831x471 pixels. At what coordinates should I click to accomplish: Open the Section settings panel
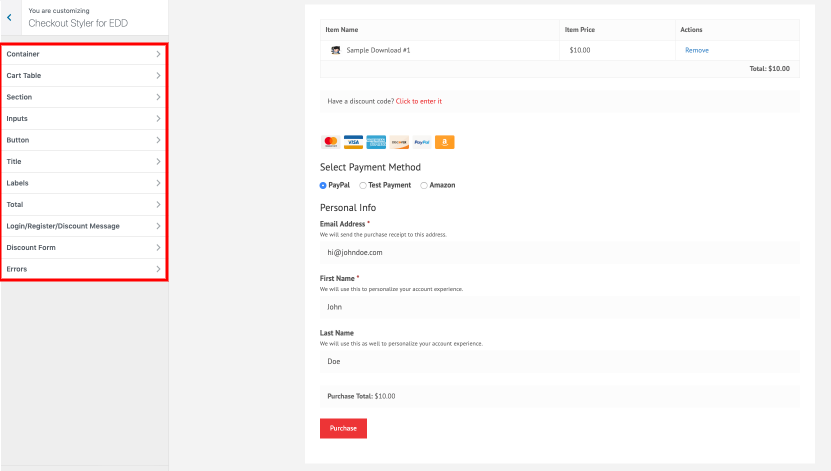(x=84, y=97)
